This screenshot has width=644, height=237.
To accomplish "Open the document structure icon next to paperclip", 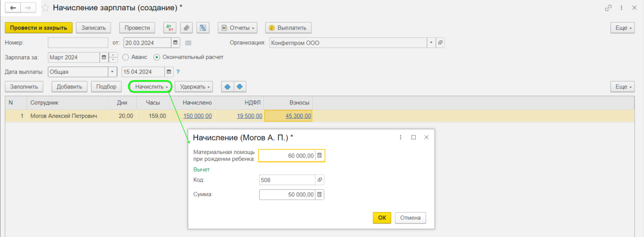I will (x=203, y=28).
